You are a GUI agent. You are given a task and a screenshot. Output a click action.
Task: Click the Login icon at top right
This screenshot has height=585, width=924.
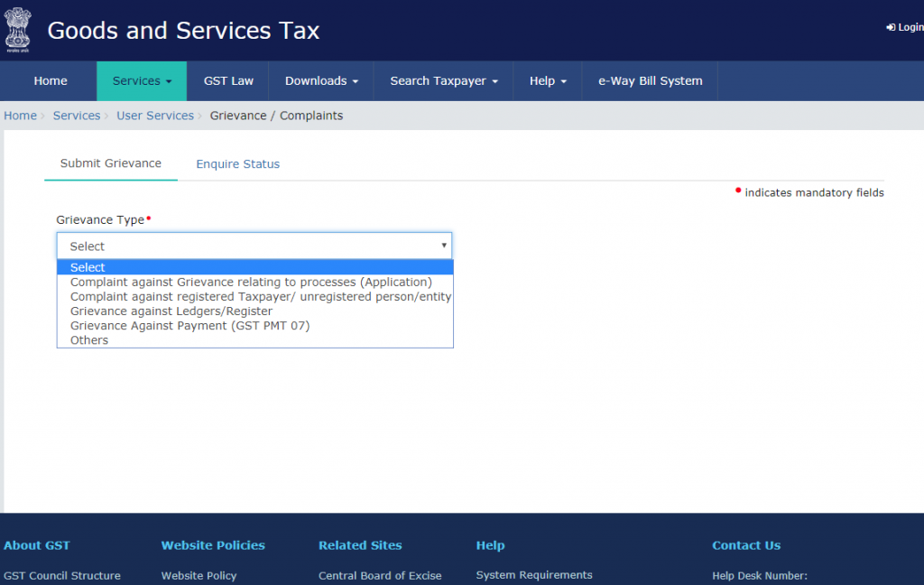click(x=904, y=26)
